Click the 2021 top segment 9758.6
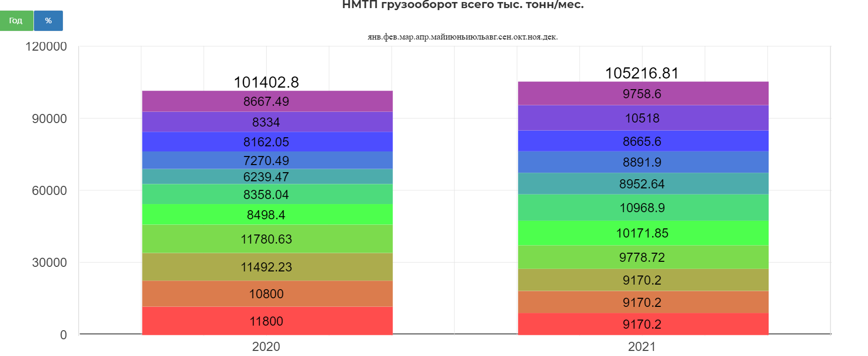This screenshot has width=868, height=356. click(643, 94)
